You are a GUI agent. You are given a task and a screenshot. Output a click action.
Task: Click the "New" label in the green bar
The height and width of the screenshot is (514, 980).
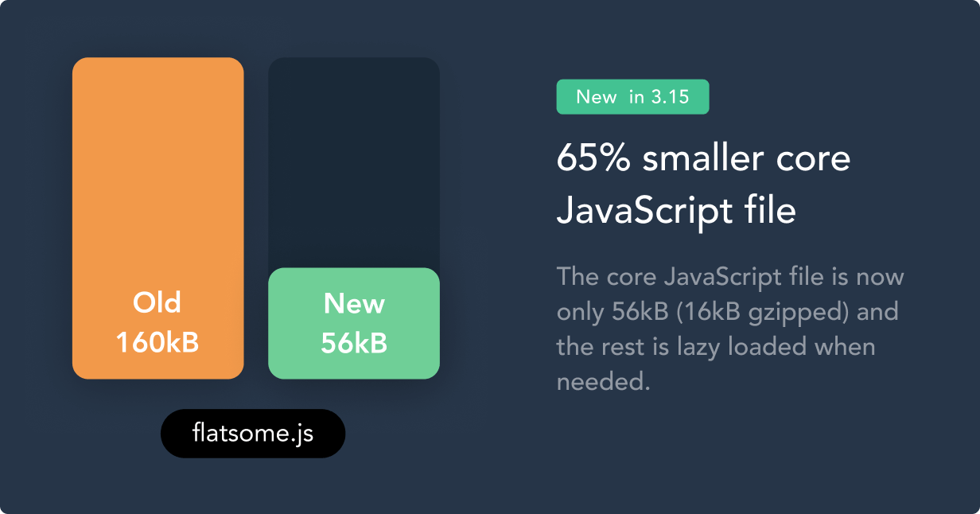pyautogui.click(x=354, y=303)
